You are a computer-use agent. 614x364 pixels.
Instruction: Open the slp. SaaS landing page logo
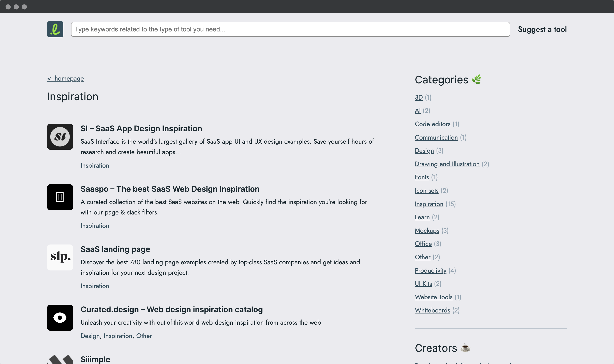(60, 257)
